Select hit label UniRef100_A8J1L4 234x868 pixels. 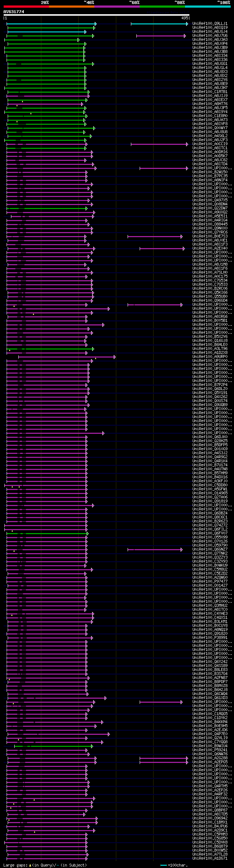coord(210,67)
